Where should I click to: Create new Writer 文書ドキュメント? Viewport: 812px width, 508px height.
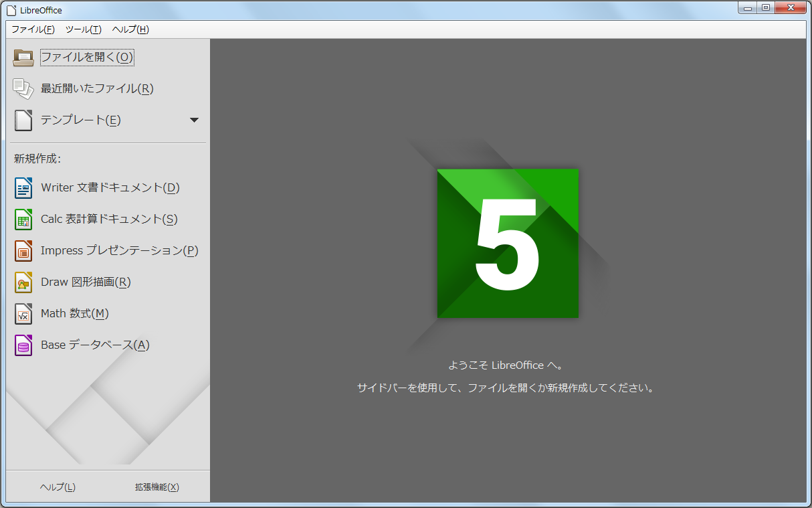point(110,188)
